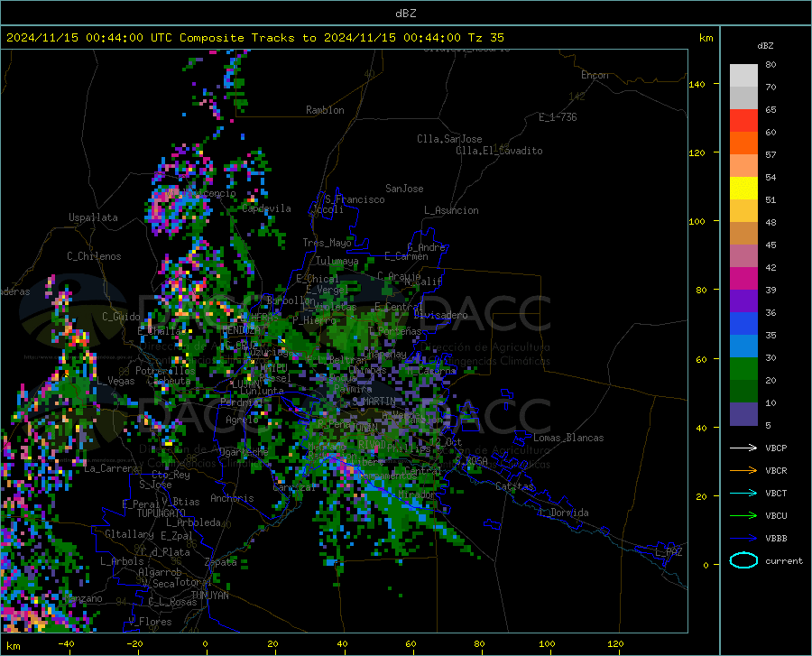Click the Lomas_Blancas map label

coord(568,438)
